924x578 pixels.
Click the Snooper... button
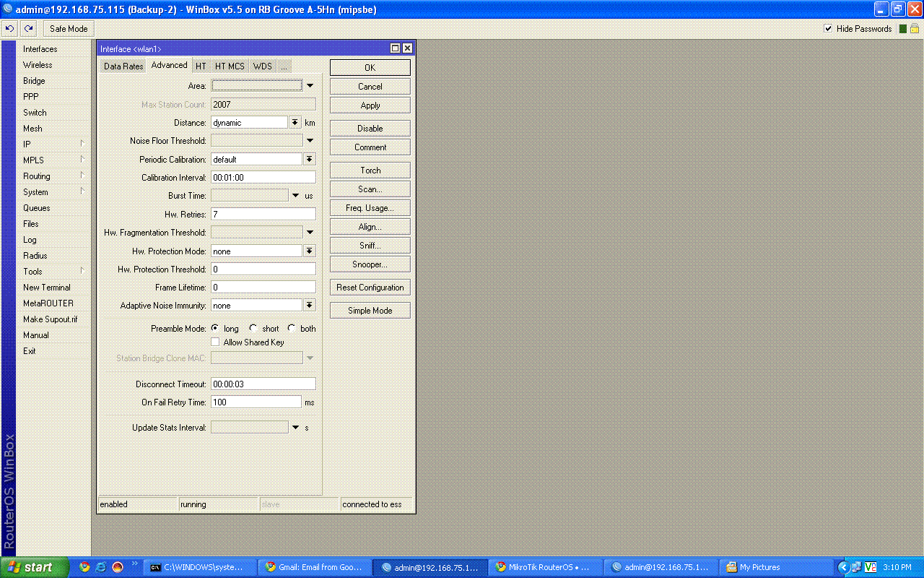(370, 264)
